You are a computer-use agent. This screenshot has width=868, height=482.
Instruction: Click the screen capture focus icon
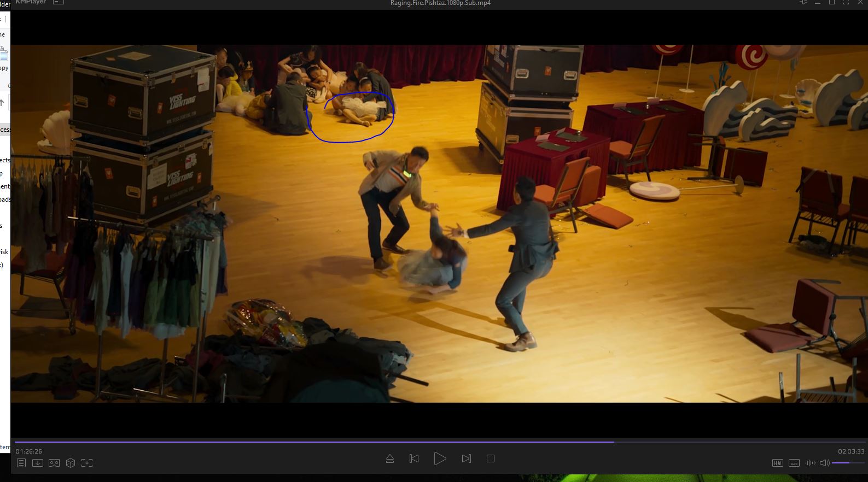point(87,463)
